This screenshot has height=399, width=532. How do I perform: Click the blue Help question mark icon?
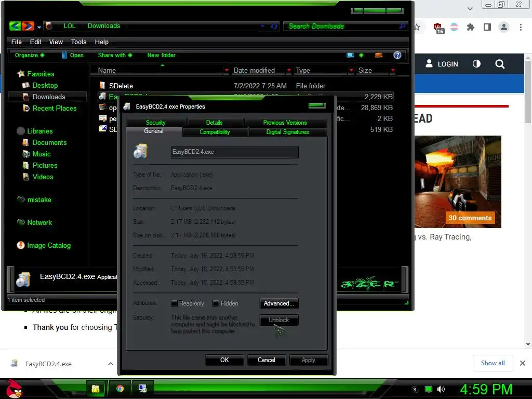[x=397, y=55]
